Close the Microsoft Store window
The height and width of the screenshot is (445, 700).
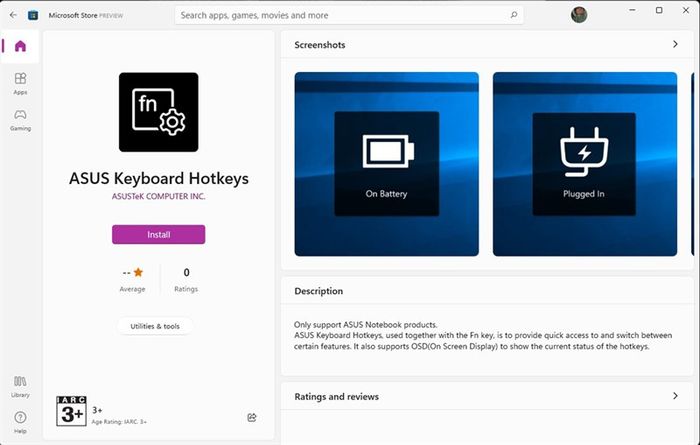pos(686,10)
